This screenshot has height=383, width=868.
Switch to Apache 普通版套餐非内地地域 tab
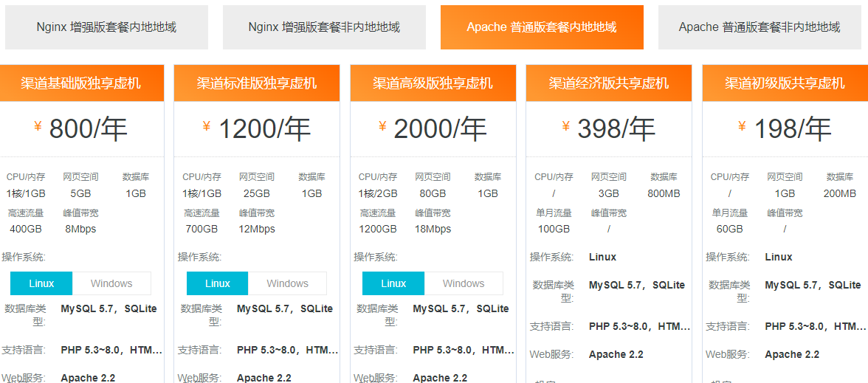pos(759,27)
